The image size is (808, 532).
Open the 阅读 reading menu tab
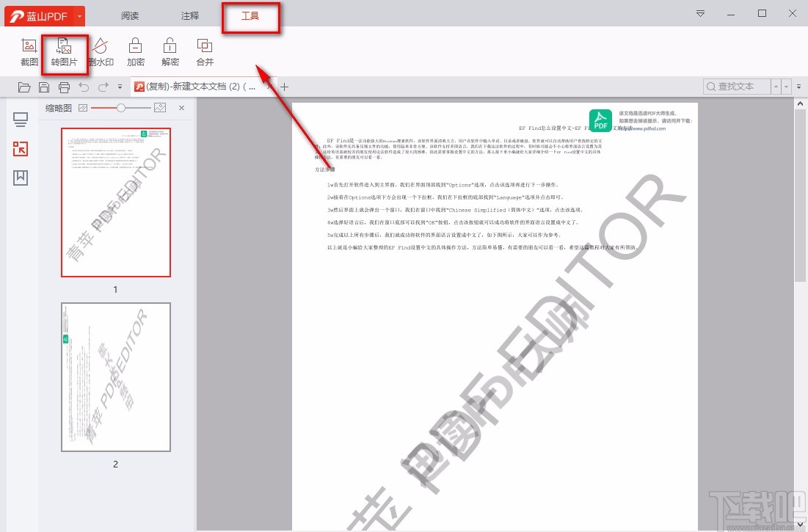click(130, 15)
